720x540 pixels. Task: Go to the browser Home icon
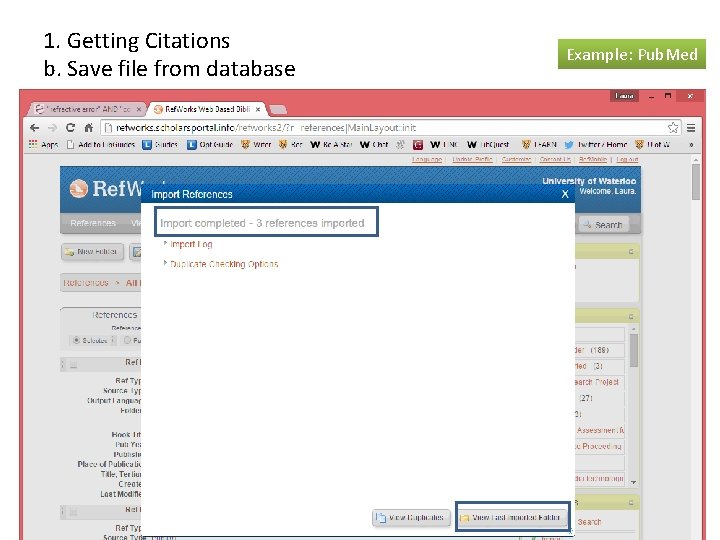pyautogui.click(x=89, y=128)
